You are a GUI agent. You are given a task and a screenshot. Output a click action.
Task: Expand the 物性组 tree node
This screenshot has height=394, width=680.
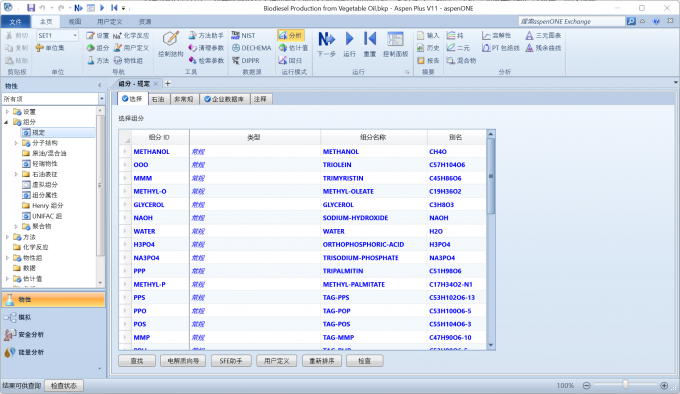click(7, 258)
